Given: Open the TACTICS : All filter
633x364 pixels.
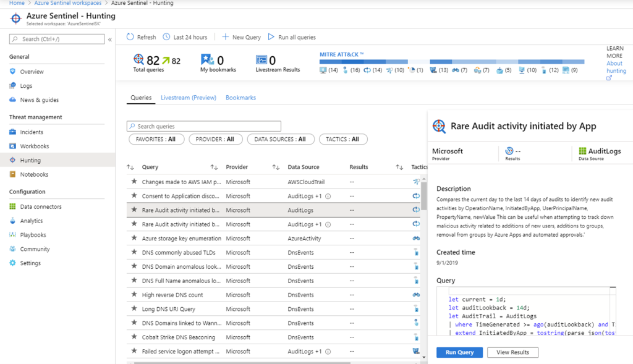Looking at the screenshot, I should [342, 139].
